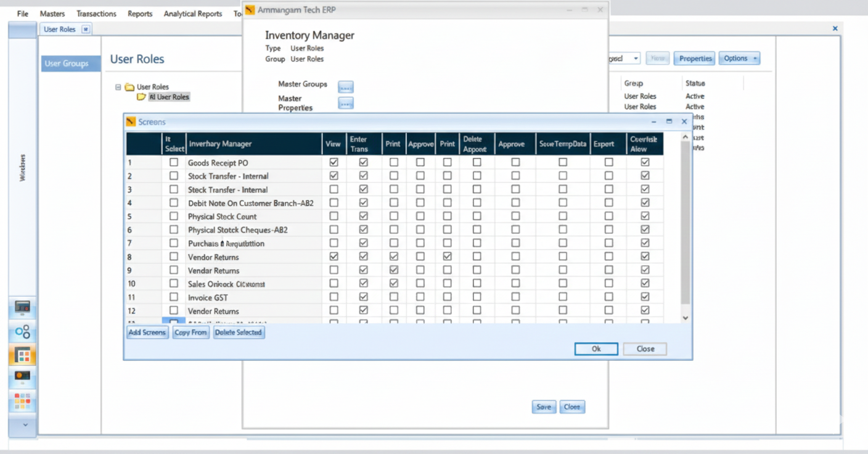Open the Master Groups browse button
This screenshot has height=454, width=868.
coord(346,87)
